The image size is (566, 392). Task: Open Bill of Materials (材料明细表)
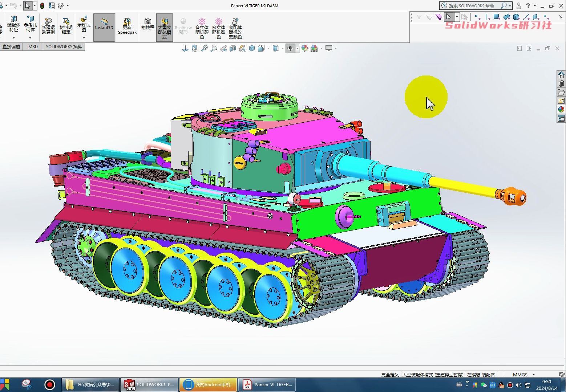pos(66,26)
